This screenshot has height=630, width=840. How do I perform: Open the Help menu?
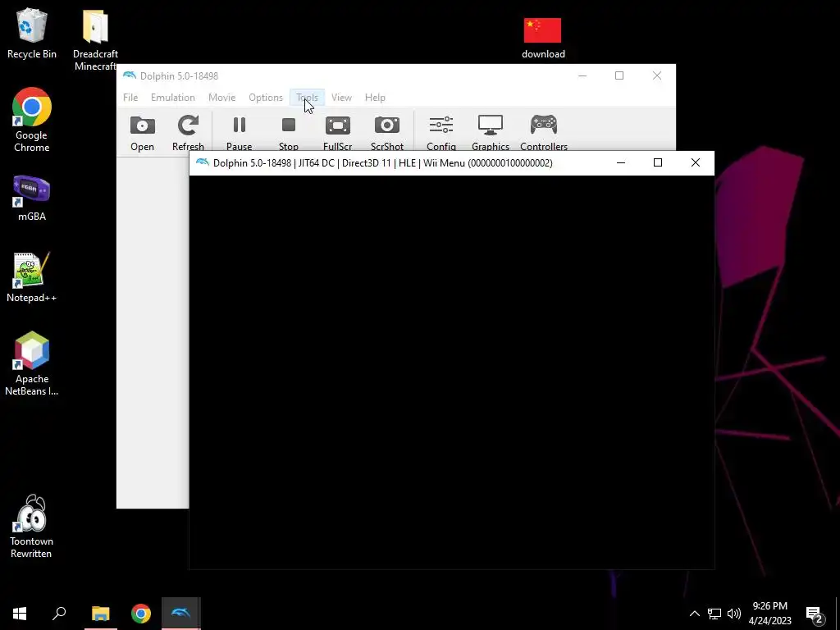pyautogui.click(x=375, y=98)
